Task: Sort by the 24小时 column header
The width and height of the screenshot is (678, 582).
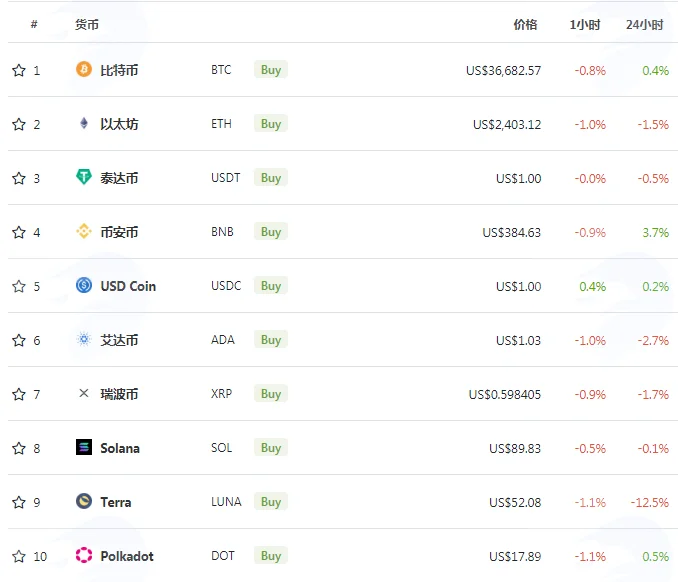Action: pyautogui.click(x=645, y=25)
